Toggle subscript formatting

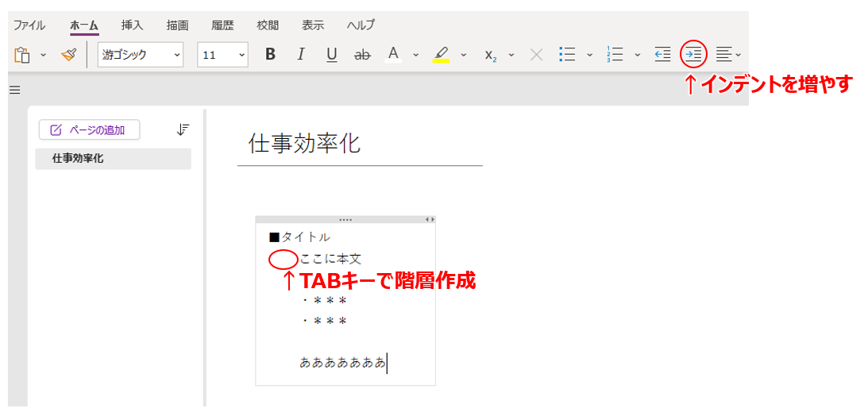(x=491, y=54)
